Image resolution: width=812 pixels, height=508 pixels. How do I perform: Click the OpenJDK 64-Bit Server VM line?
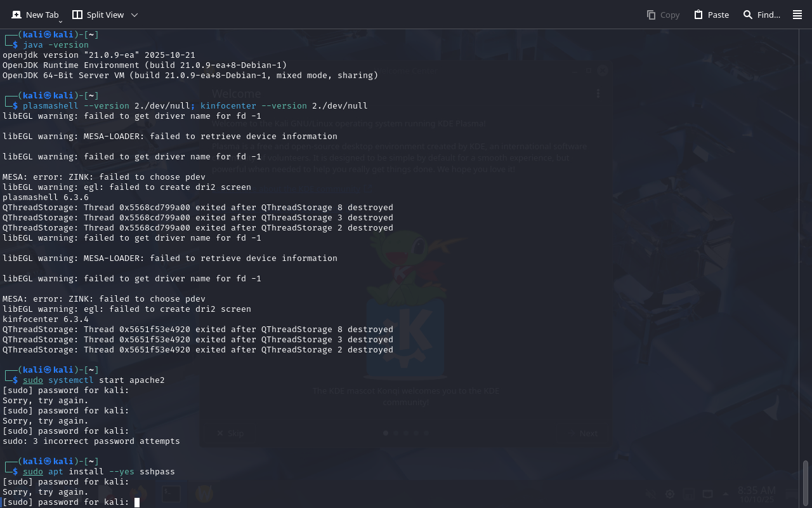pos(190,76)
